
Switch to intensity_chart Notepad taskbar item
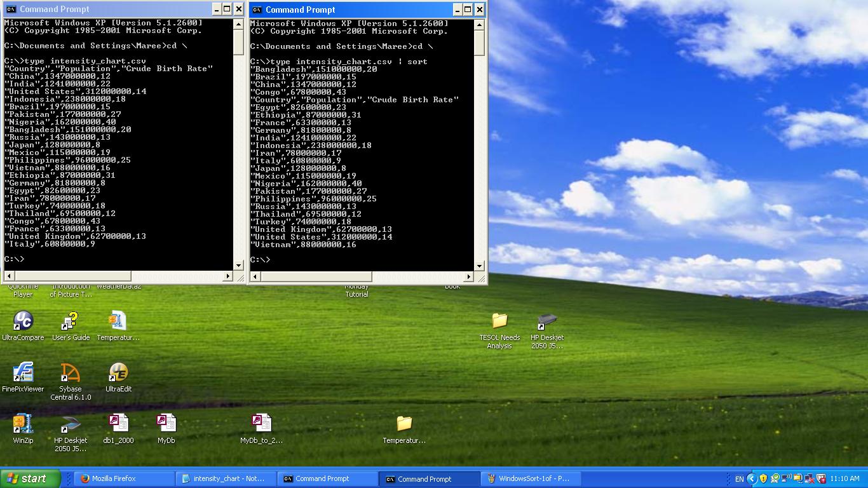[x=227, y=478]
